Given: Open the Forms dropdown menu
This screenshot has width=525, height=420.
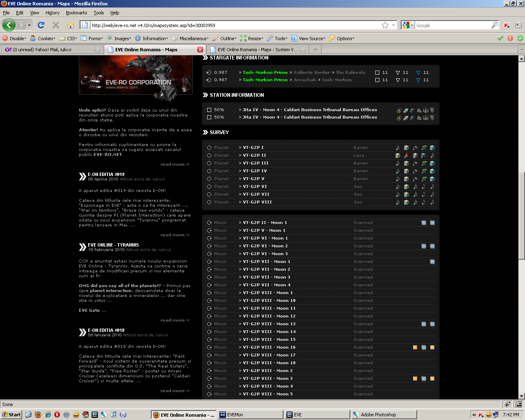Looking at the screenshot, I should 92,38.
